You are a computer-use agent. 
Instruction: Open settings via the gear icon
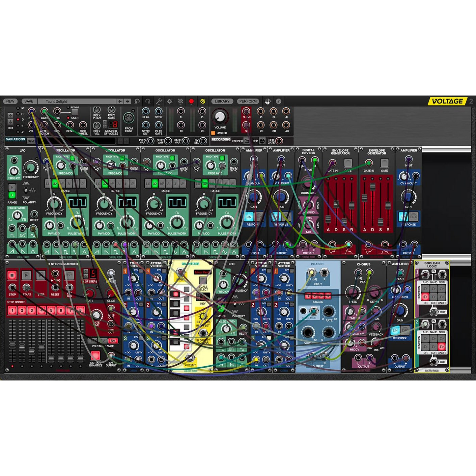tap(170, 101)
